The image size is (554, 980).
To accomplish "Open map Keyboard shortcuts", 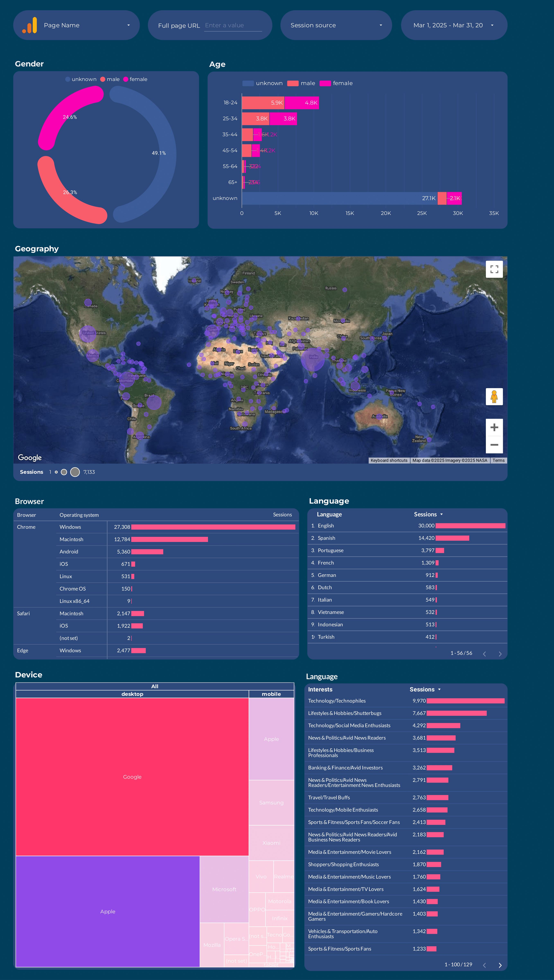I will point(389,460).
